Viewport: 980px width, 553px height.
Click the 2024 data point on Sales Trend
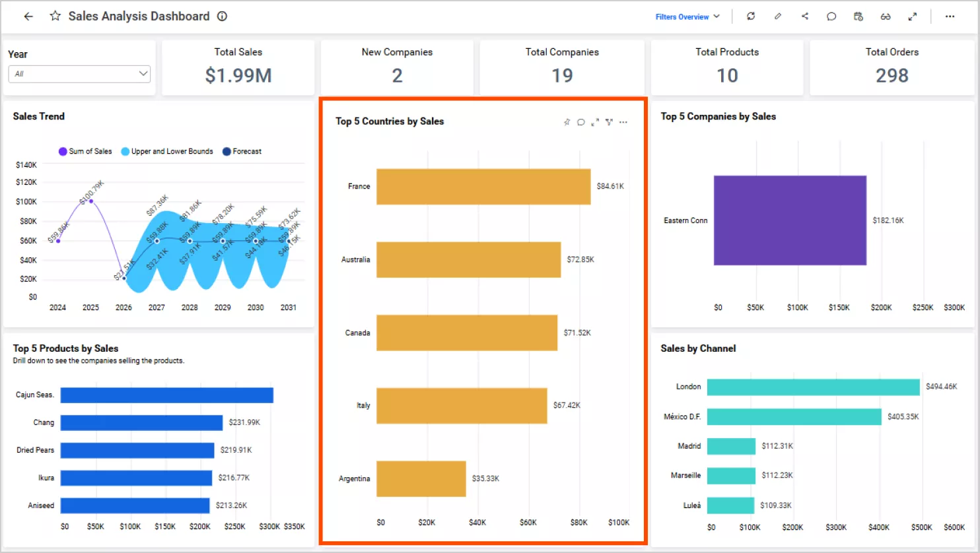pyautogui.click(x=58, y=241)
